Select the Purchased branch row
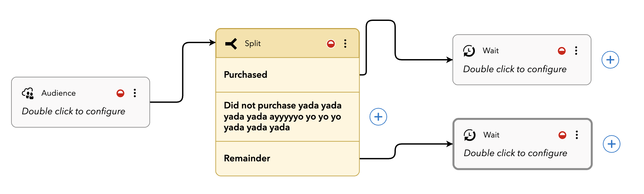 point(288,75)
